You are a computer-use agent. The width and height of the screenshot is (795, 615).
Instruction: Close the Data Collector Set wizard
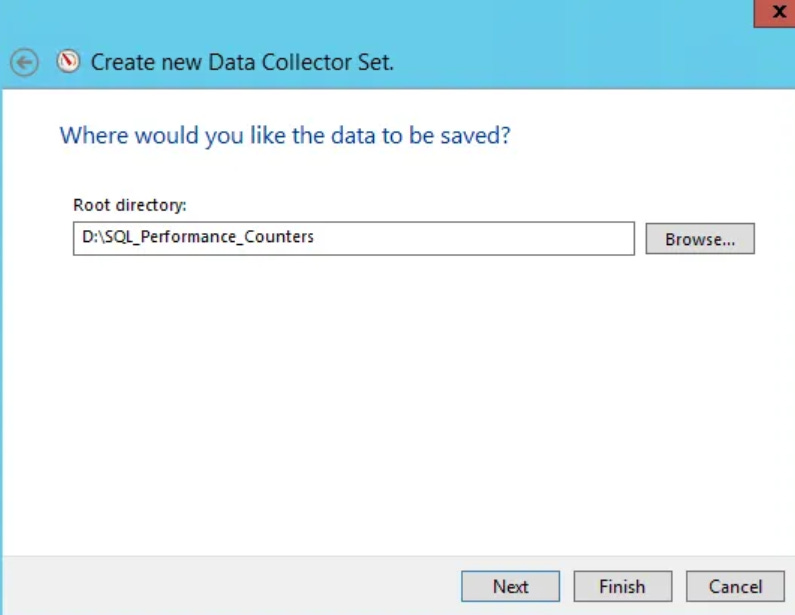[775, 13]
